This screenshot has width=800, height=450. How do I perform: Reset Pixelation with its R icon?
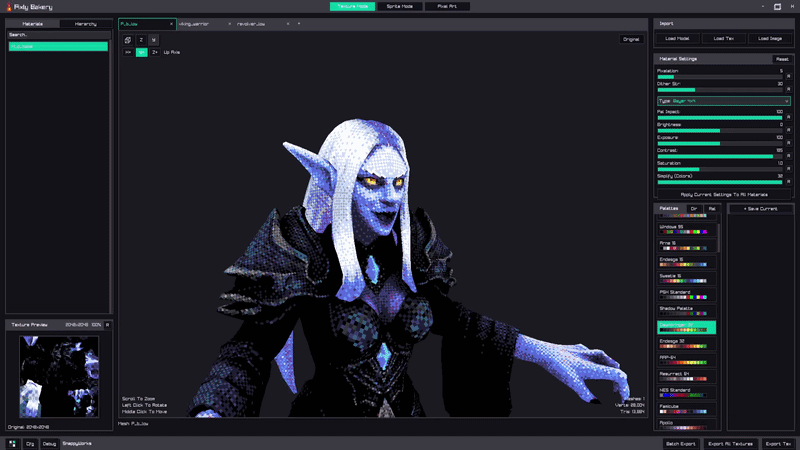coord(788,76)
